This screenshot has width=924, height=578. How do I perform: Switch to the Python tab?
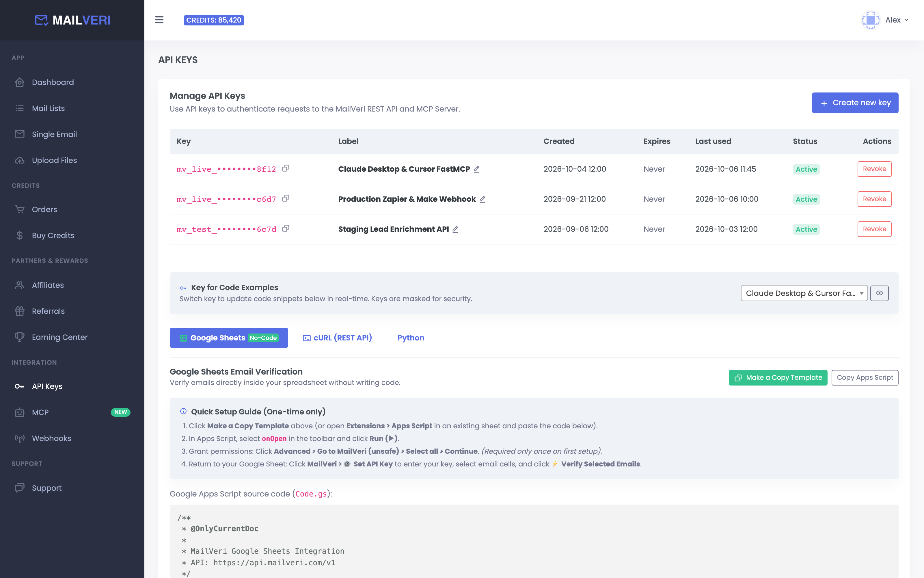tap(411, 338)
